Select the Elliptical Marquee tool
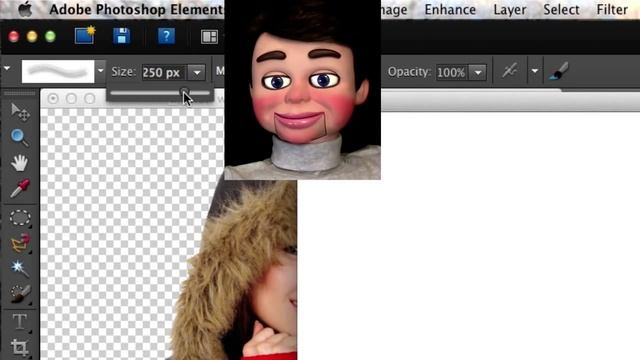The width and height of the screenshot is (640, 360). coord(20,218)
